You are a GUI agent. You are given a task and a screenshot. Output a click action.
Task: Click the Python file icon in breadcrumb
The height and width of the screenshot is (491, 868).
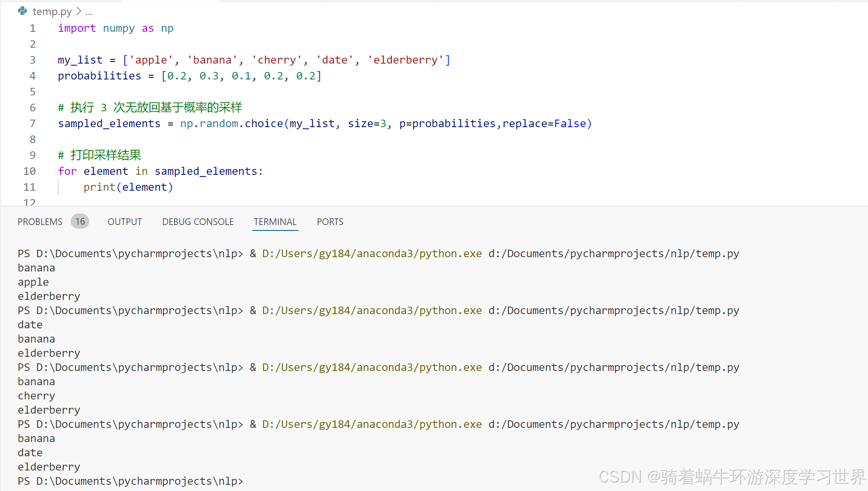click(23, 11)
